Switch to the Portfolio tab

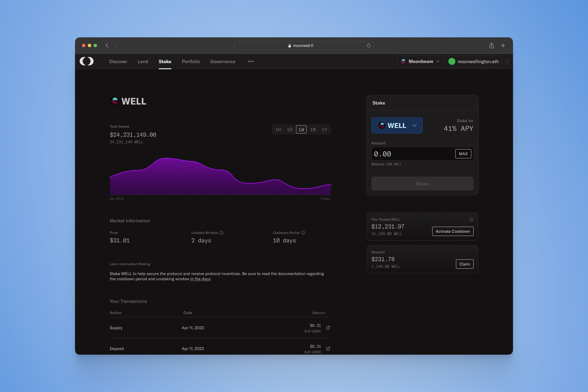pyautogui.click(x=191, y=61)
